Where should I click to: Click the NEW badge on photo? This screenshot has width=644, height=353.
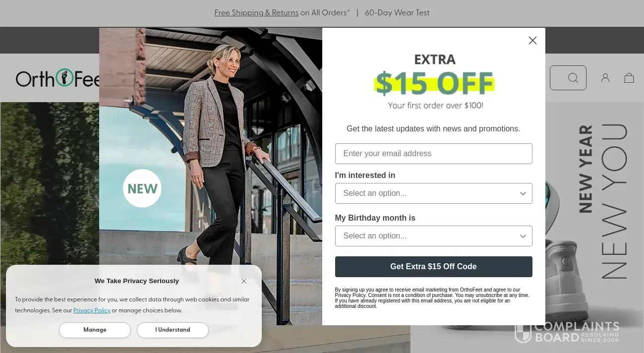[142, 188]
